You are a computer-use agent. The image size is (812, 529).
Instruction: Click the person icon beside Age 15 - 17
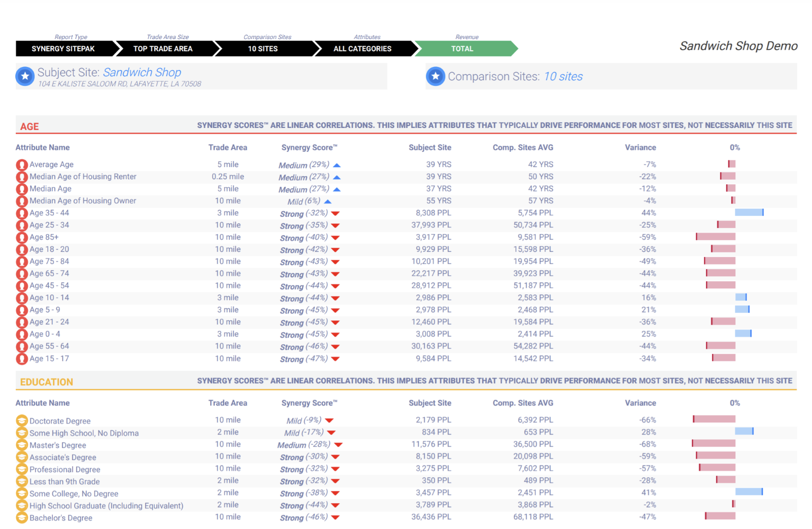(22, 359)
